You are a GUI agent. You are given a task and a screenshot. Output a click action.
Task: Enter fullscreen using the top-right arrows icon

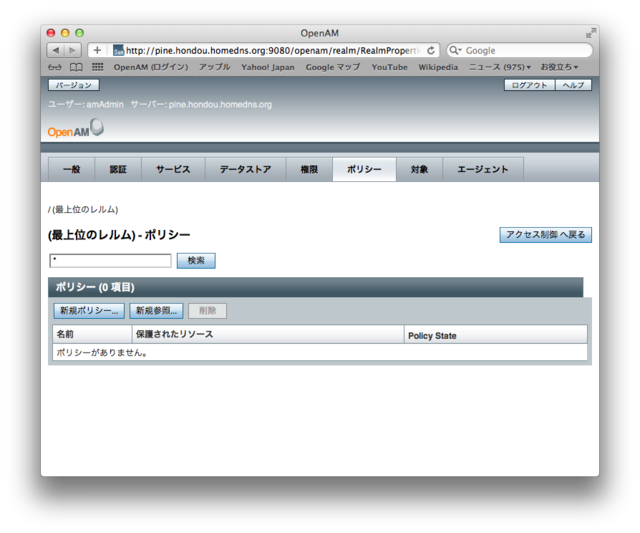pyautogui.click(x=590, y=33)
